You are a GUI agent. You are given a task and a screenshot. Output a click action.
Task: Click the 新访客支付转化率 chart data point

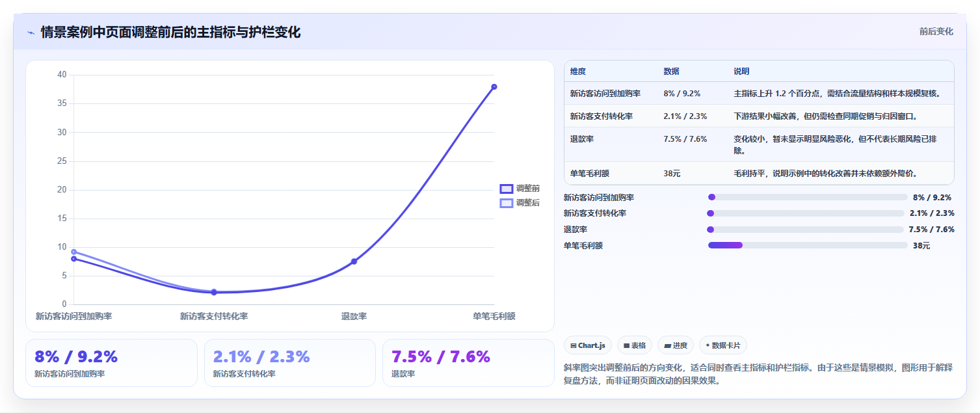pyautogui.click(x=214, y=292)
